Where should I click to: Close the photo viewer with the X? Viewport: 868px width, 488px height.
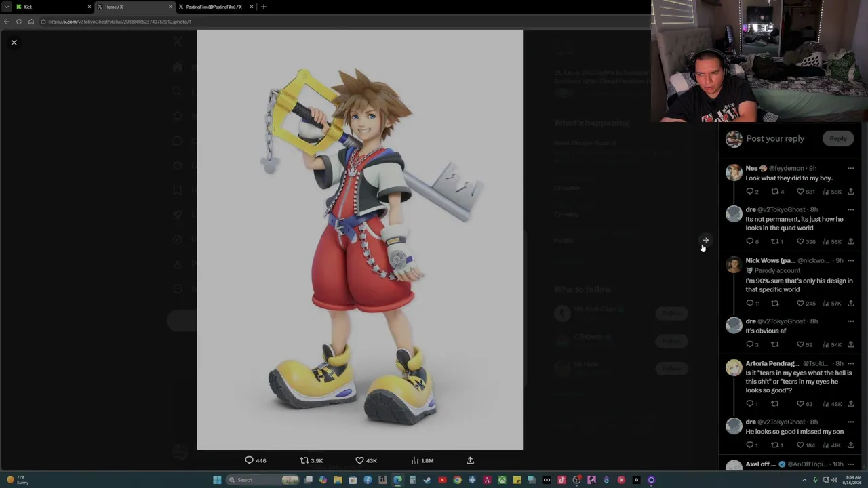[x=14, y=43]
